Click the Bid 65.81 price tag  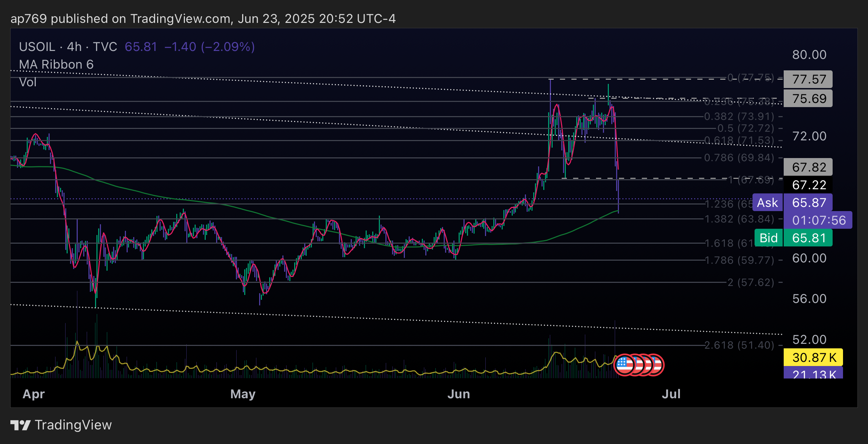[793, 238]
